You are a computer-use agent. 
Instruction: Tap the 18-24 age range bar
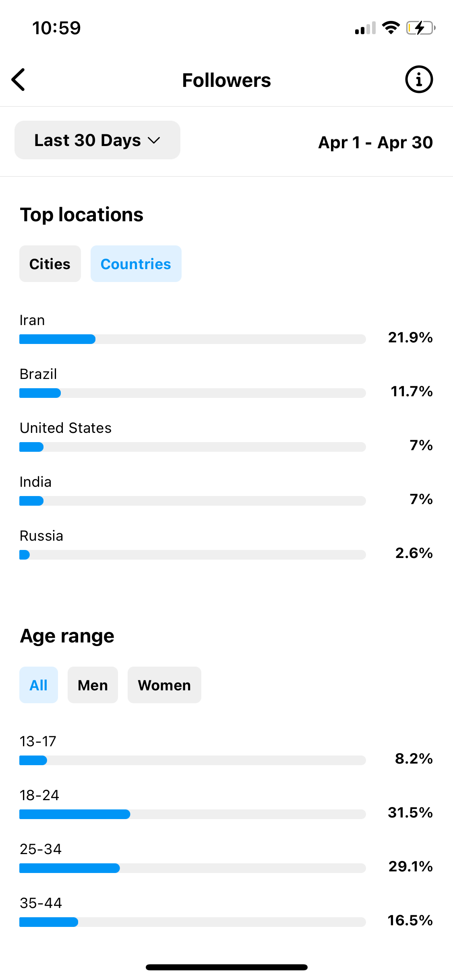192,814
